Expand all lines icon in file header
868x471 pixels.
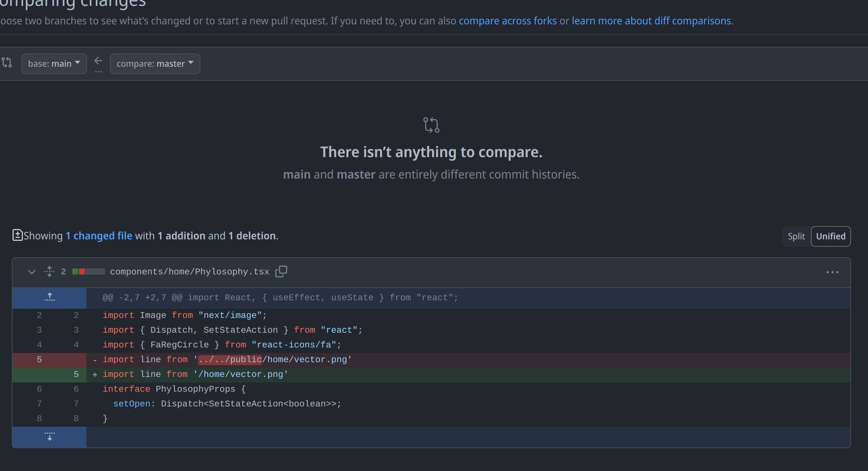pos(49,271)
